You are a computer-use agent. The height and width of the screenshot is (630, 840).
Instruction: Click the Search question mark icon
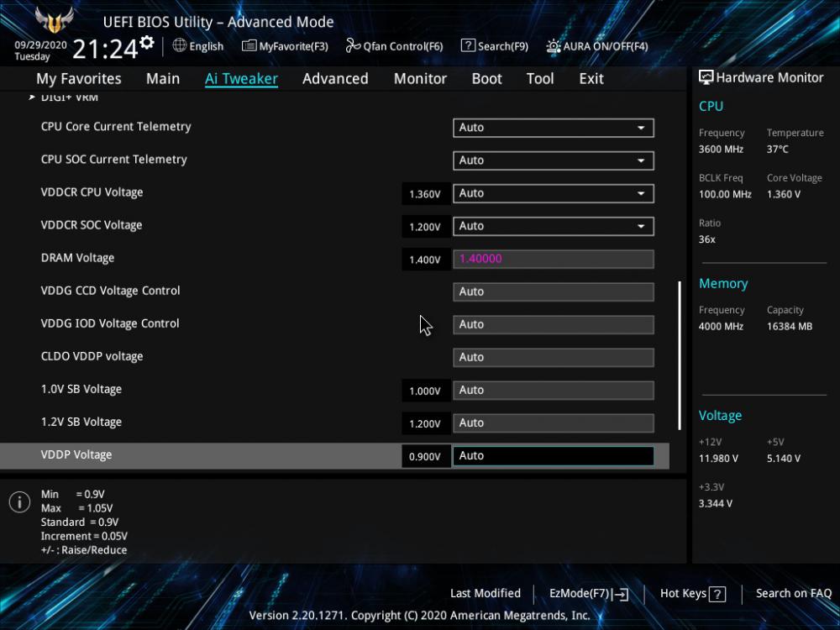[x=468, y=46]
